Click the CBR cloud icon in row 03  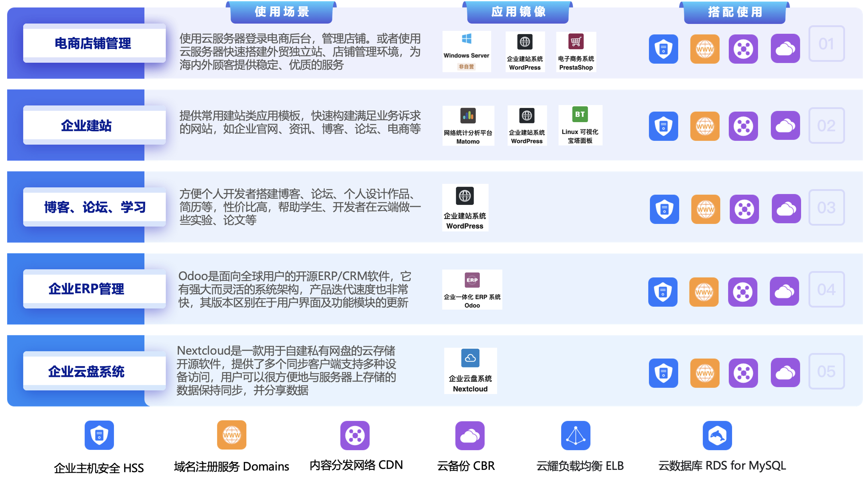coord(786,208)
